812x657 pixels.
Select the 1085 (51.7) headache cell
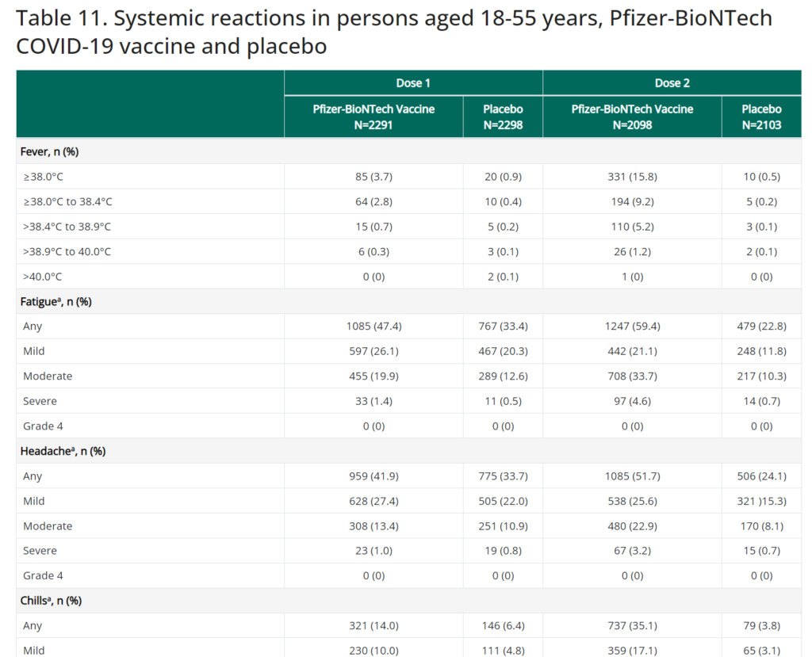[632, 476]
